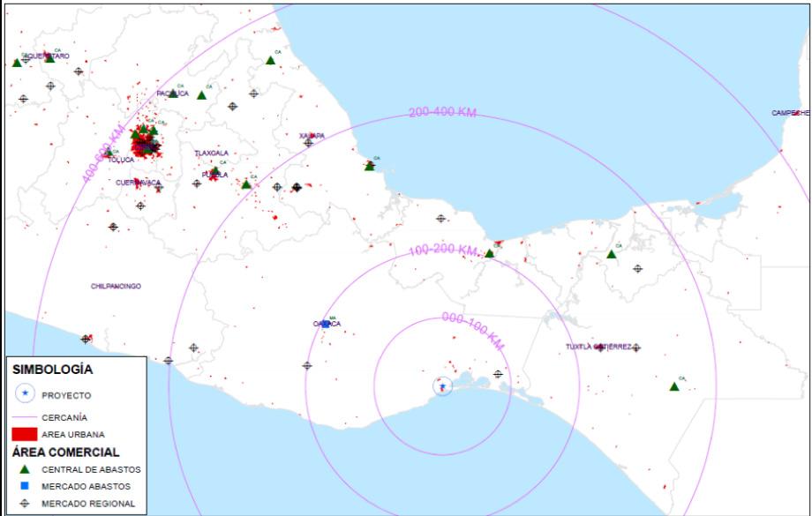This screenshot has width=812, height=516.
Task: Select the 400-600 KM ring label
Action: [x=103, y=153]
